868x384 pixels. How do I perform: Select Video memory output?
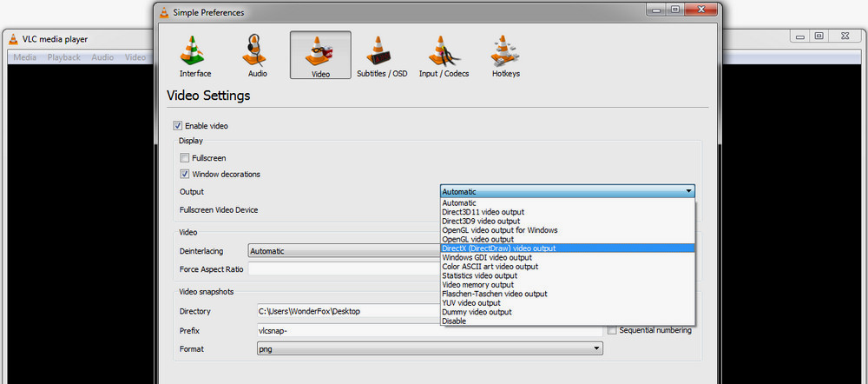tap(568, 285)
